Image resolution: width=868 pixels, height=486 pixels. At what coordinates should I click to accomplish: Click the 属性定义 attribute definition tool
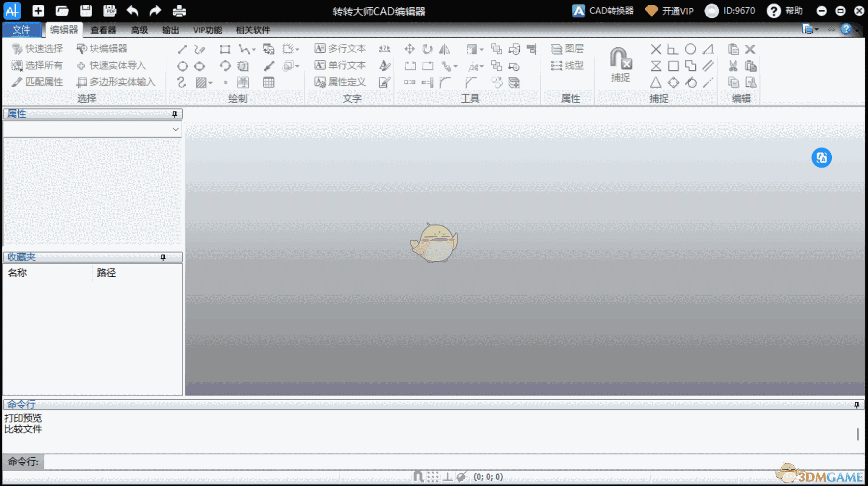click(343, 82)
